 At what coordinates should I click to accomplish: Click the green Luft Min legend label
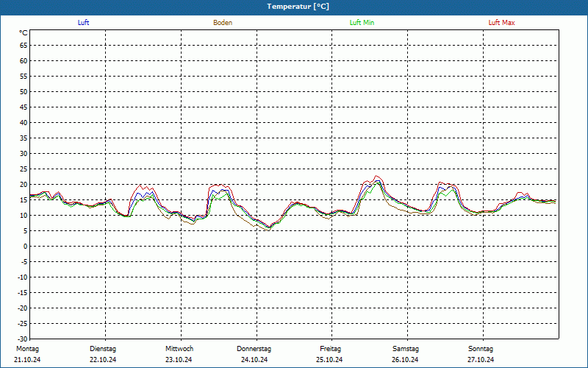(x=362, y=23)
